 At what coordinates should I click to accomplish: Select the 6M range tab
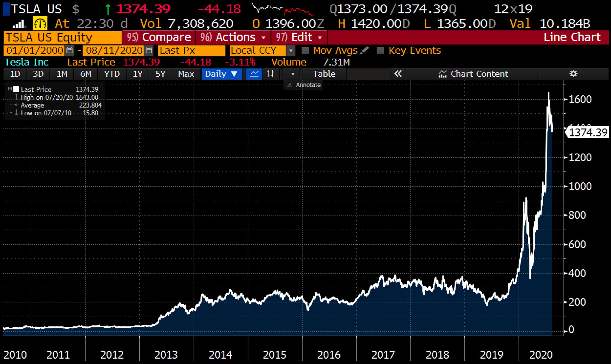point(86,74)
